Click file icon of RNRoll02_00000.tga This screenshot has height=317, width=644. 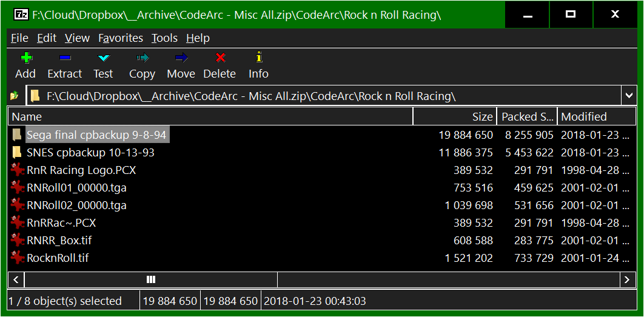pyautogui.click(x=18, y=205)
